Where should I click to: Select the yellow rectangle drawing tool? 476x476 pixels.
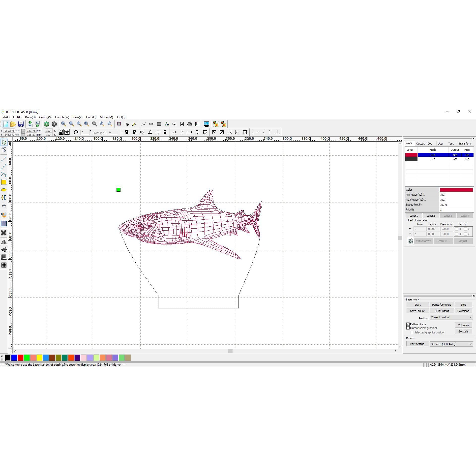click(4, 182)
